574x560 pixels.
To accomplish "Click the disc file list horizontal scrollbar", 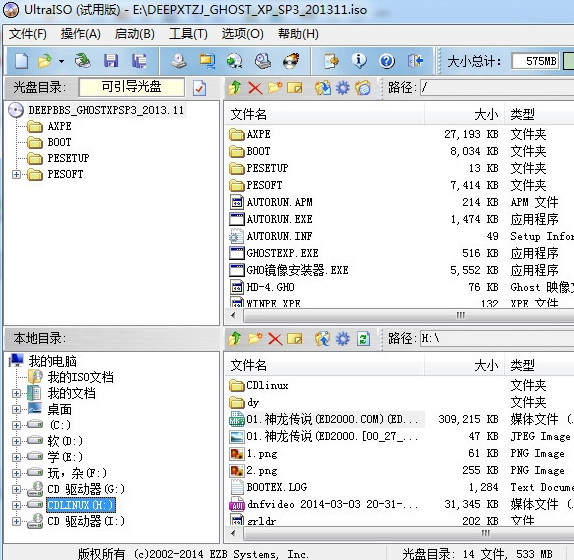I will pyautogui.click(x=408, y=316).
